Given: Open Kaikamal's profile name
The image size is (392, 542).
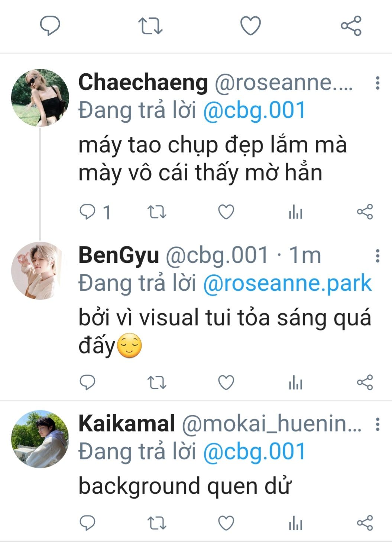Looking at the screenshot, I should [x=127, y=423].
